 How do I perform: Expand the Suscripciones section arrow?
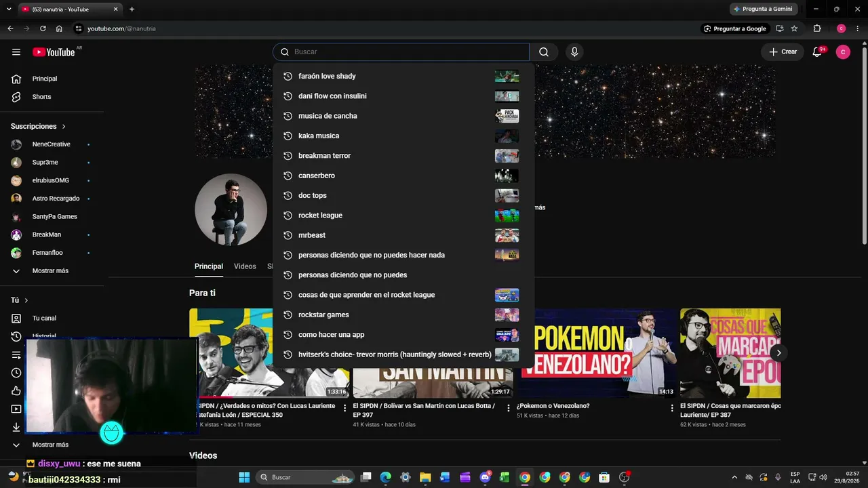click(64, 127)
